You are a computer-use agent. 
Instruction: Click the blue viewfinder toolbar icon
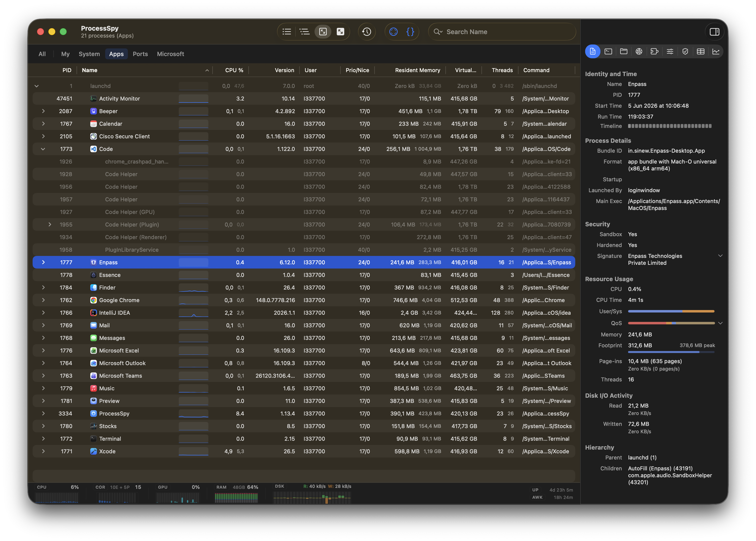click(x=394, y=32)
